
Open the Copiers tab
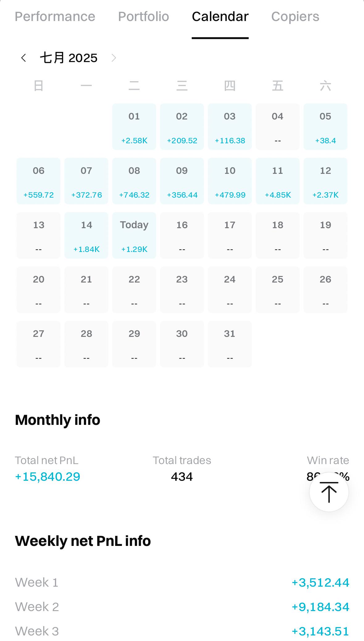pyautogui.click(x=295, y=16)
